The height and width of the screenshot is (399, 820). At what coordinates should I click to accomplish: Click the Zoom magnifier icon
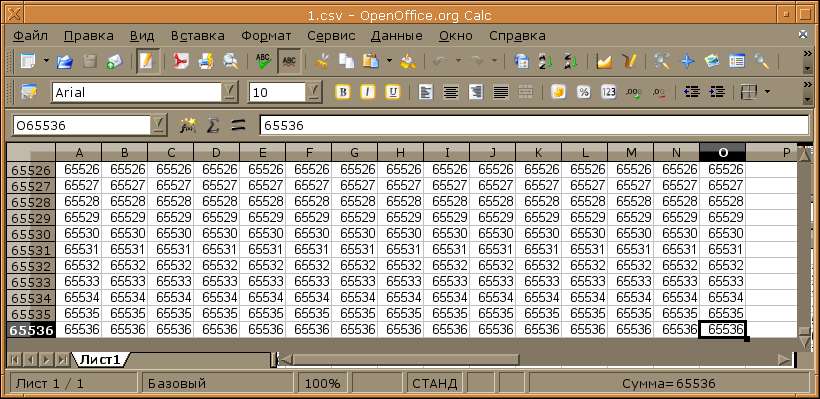point(761,62)
